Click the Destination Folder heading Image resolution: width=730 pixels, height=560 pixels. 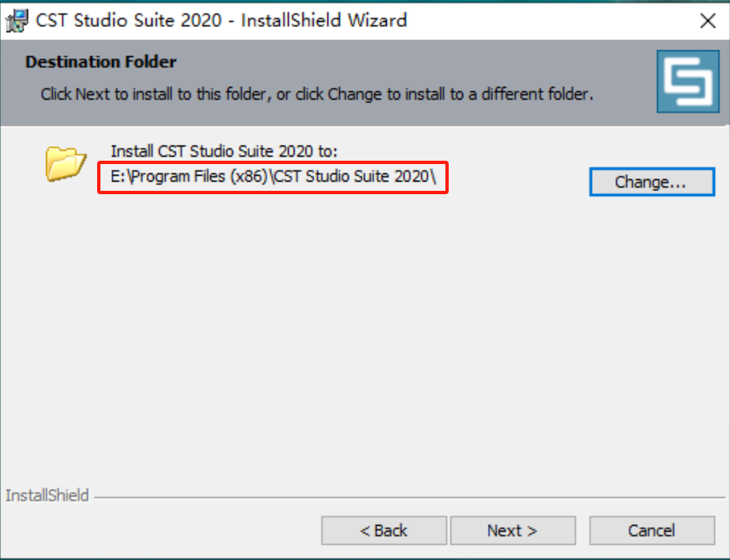pyautogui.click(x=101, y=62)
